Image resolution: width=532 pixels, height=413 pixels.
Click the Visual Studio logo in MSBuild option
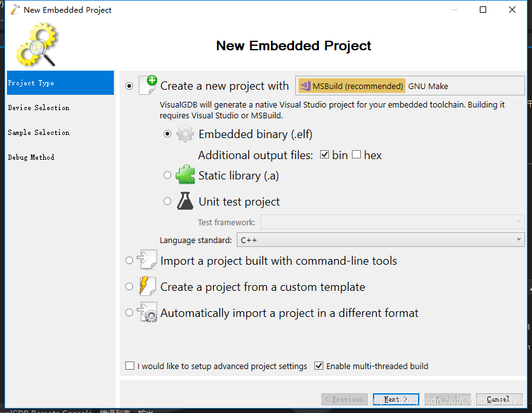pos(305,86)
